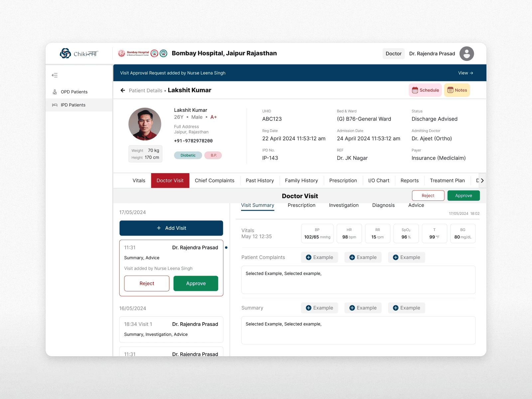
Task: Reject the visit in the Doctor Visit header
Action: [428, 196]
